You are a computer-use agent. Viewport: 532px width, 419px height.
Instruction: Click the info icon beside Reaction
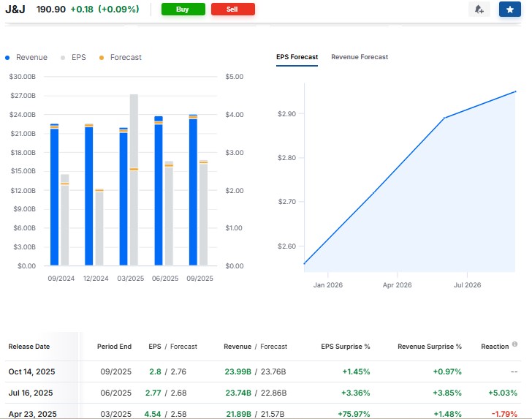click(514, 345)
